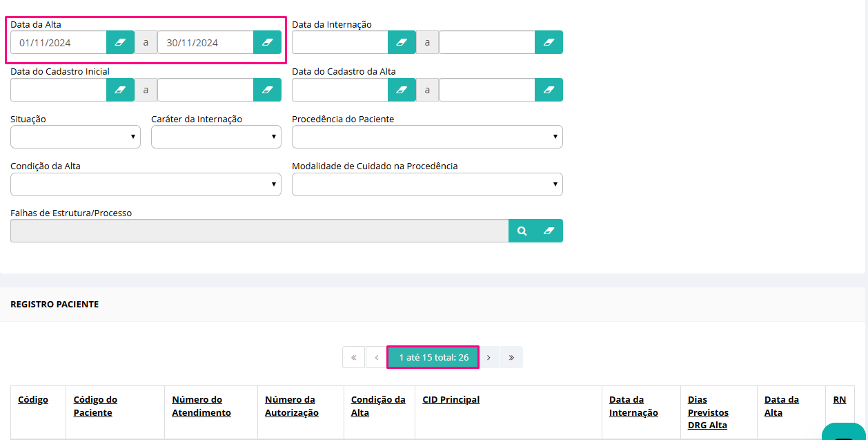
Task: Sort table by Número da Autorização
Action: [x=292, y=406]
